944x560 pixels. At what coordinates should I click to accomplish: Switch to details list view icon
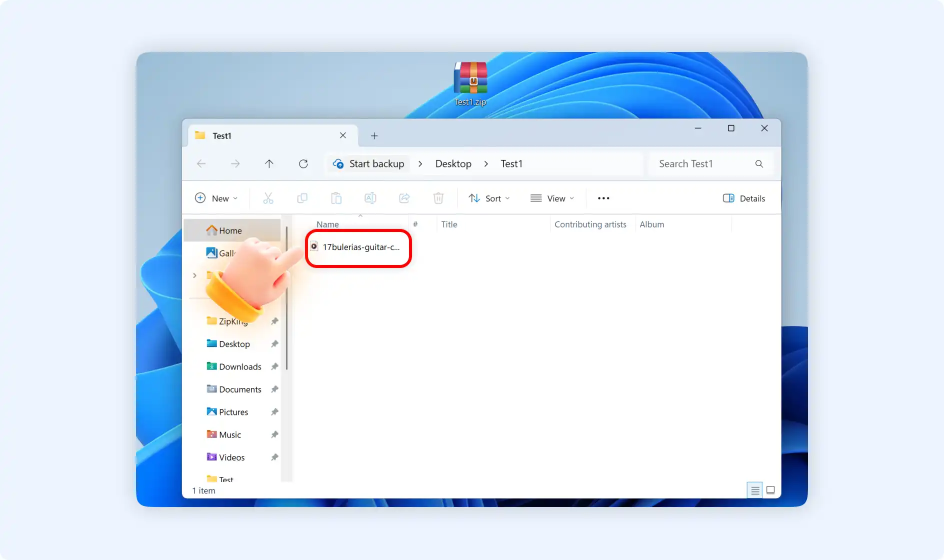[755, 490]
